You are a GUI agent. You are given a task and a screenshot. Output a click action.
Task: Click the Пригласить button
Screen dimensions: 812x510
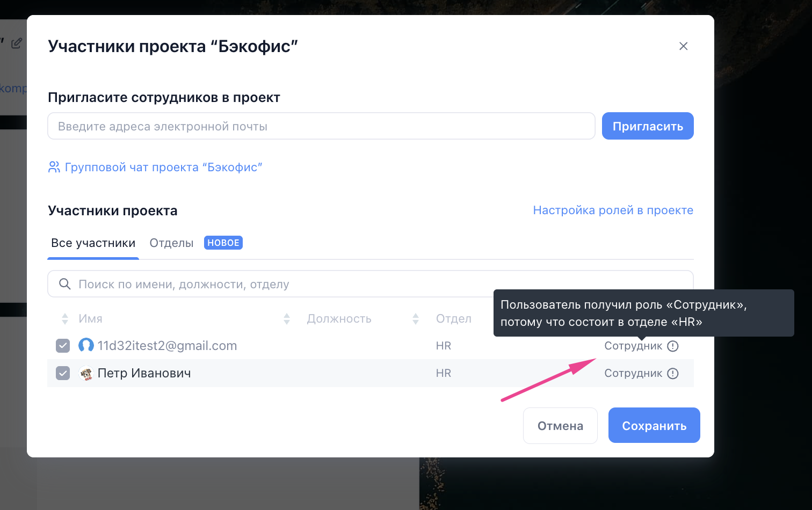click(648, 126)
